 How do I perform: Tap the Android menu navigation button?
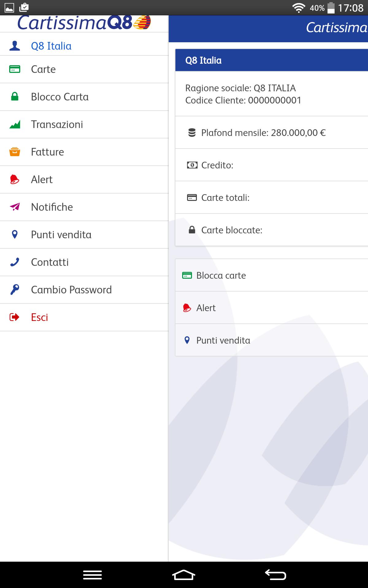[x=92, y=575]
